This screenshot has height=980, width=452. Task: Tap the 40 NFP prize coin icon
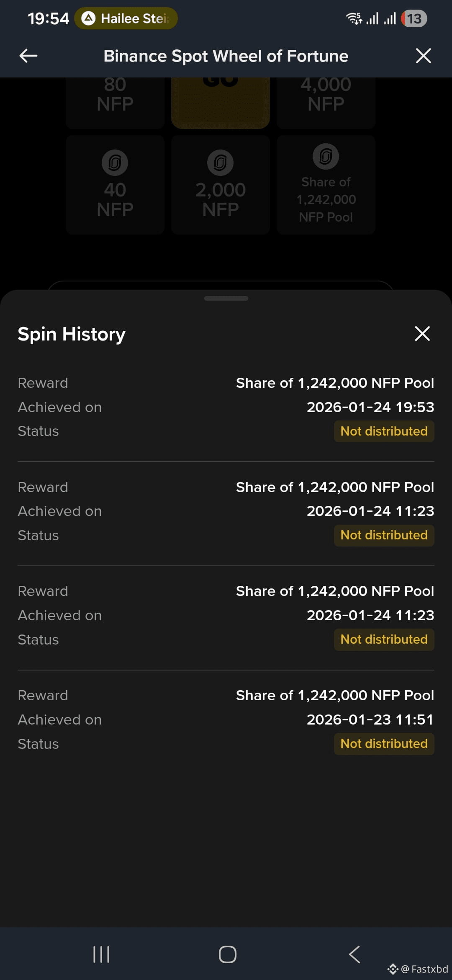tap(115, 162)
